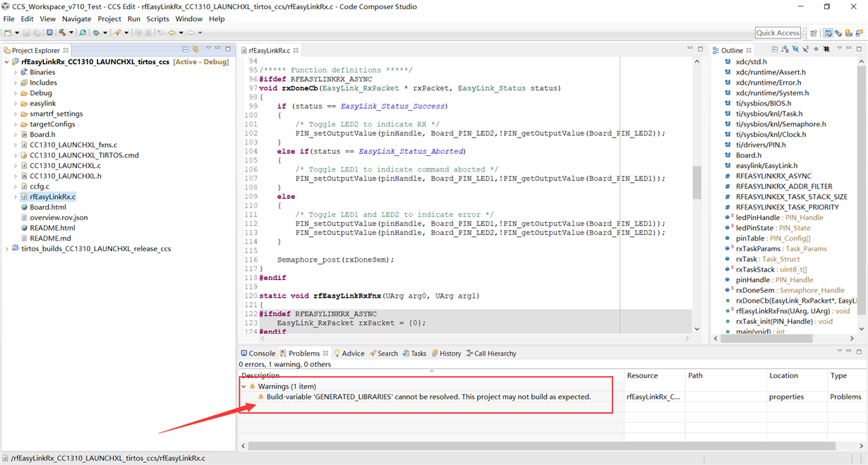
Task: Click the Quick Access field
Action: tap(778, 33)
